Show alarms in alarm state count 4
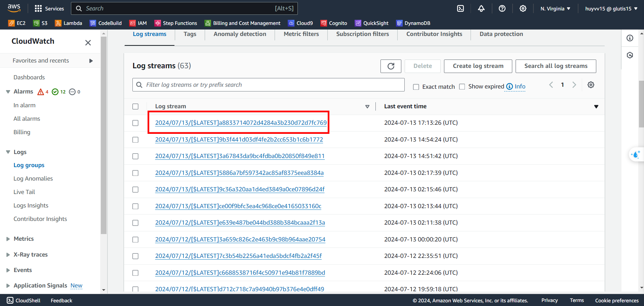 point(43,92)
